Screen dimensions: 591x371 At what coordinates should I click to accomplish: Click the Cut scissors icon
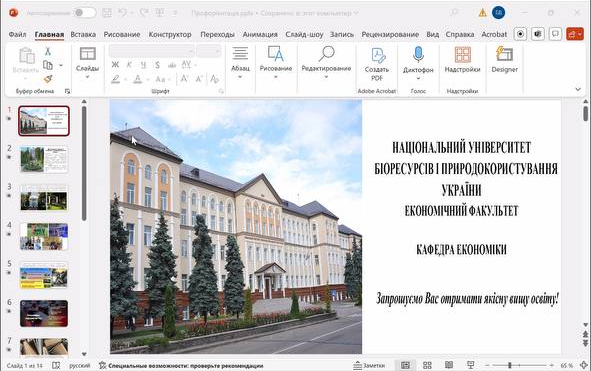pos(48,51)
